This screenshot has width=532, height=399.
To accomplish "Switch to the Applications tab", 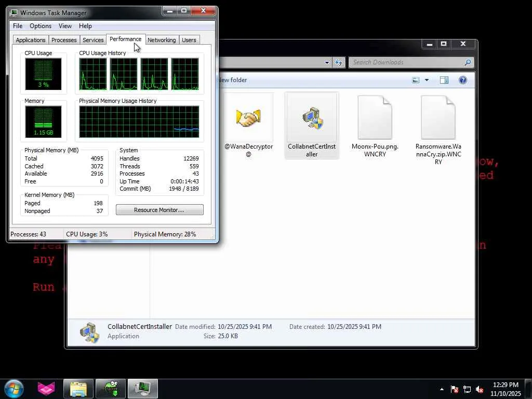I will 31,40.
